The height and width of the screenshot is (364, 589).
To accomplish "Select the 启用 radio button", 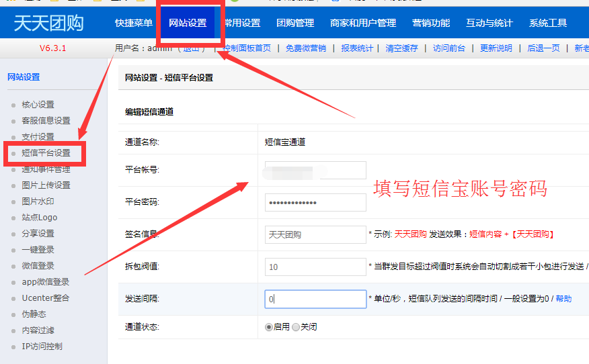I will (269, 327).
